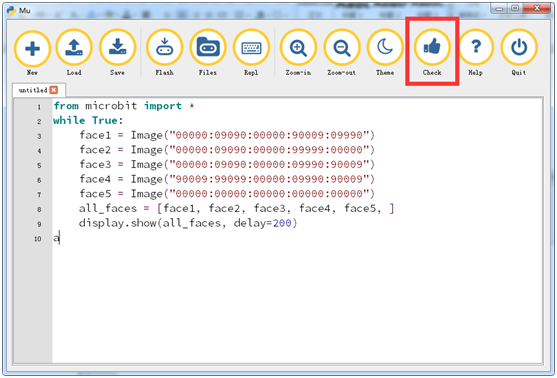Click the face4 Image assignment line
This screenshot has width=557, height=378.
tap(227, 179)
